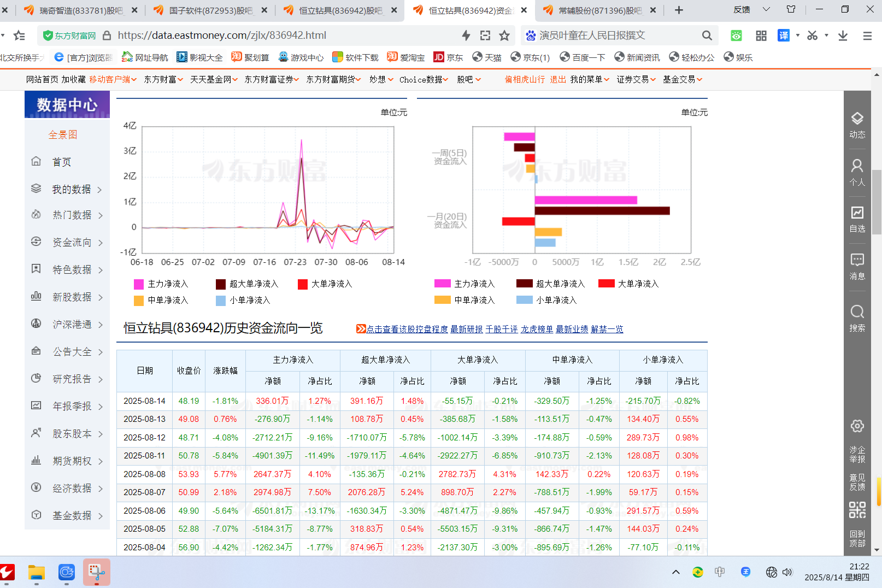The height and width of the screenshot is (588, 882).
Task: Switch to 国子软件(872953) tab
Action: click(x=204, y=10)
